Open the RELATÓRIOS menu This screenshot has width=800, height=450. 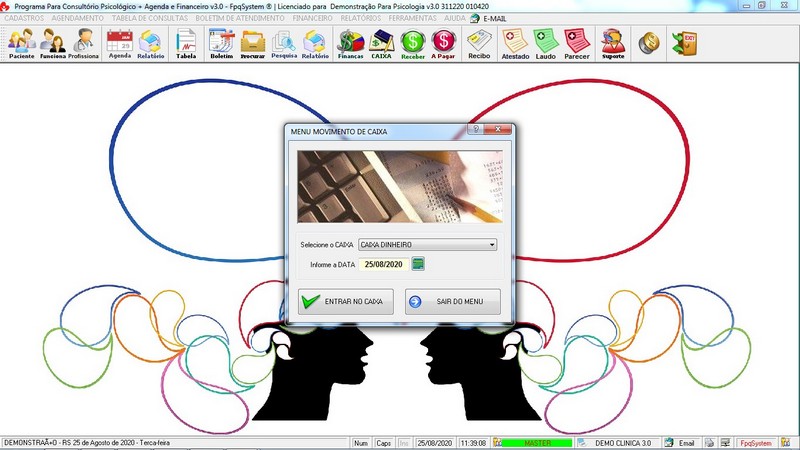[361, 18]
